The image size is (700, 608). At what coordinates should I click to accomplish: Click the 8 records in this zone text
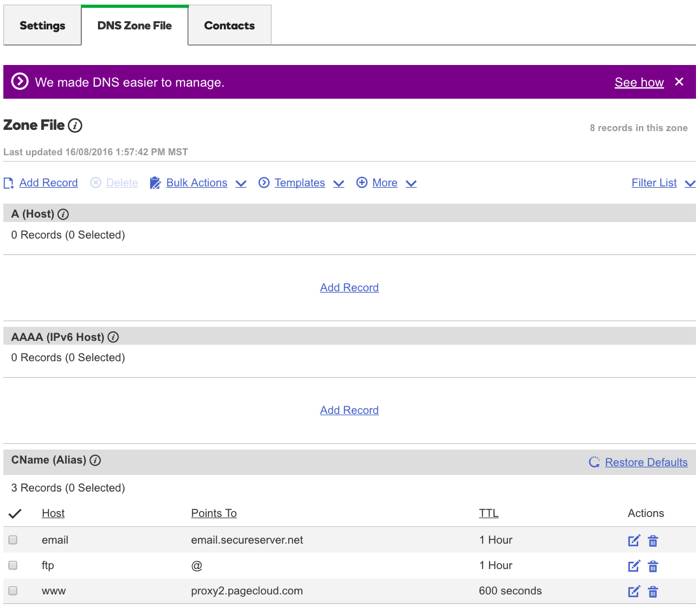pyautogui.click(x=638, y=128)
